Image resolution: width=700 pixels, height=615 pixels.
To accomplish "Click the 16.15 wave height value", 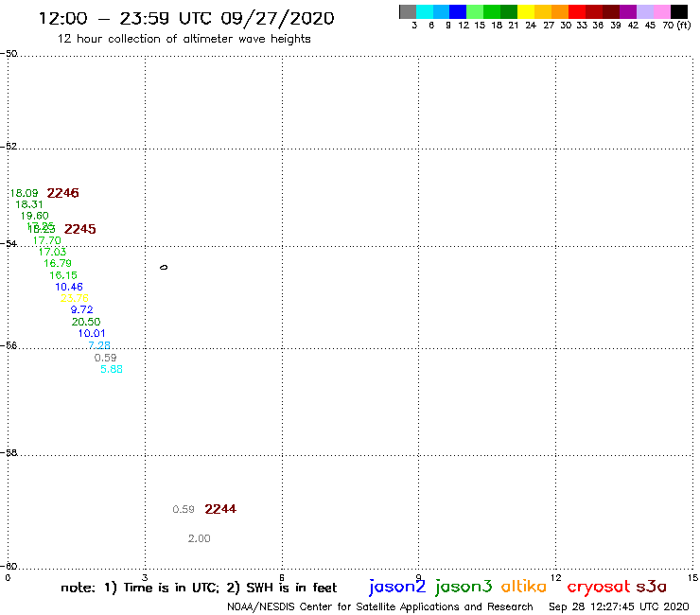I will point(63,275).
